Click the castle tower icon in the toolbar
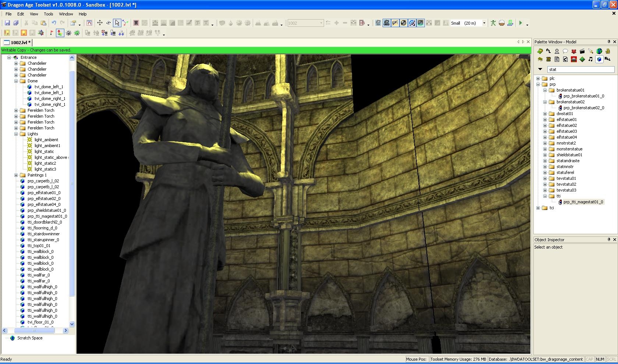The height and width of the screenshot is (364, 618). [136, 23]
